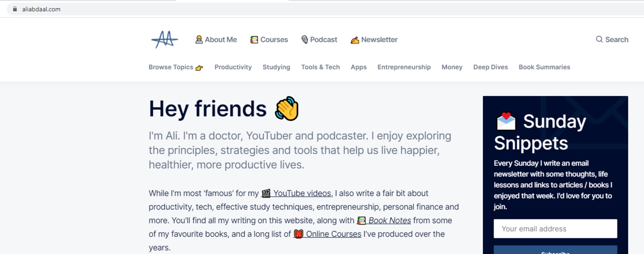The image size is (644, 254).
Task: Browse the Entrepreneurship topic
Action: click(x=404, y=67)
